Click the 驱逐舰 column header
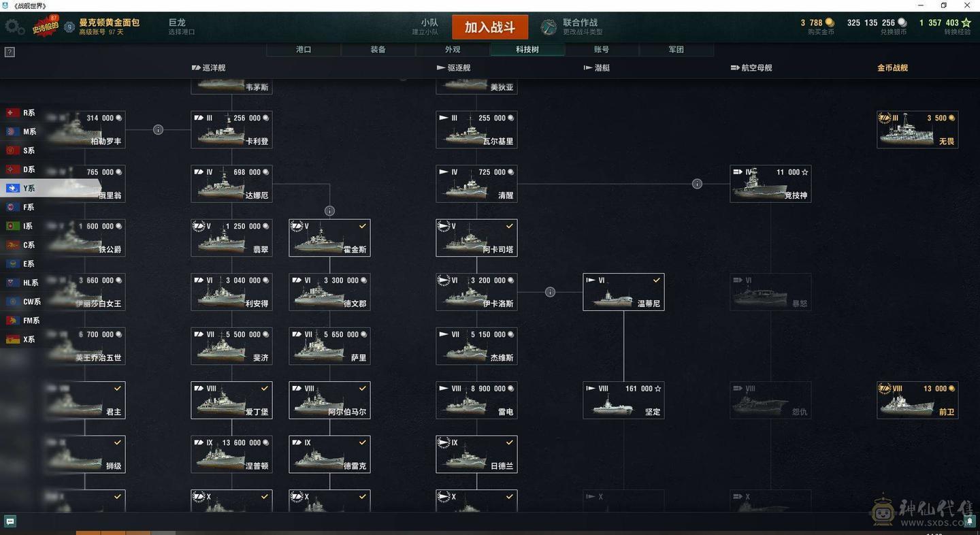Screen dimensions: 980x535 453,68
